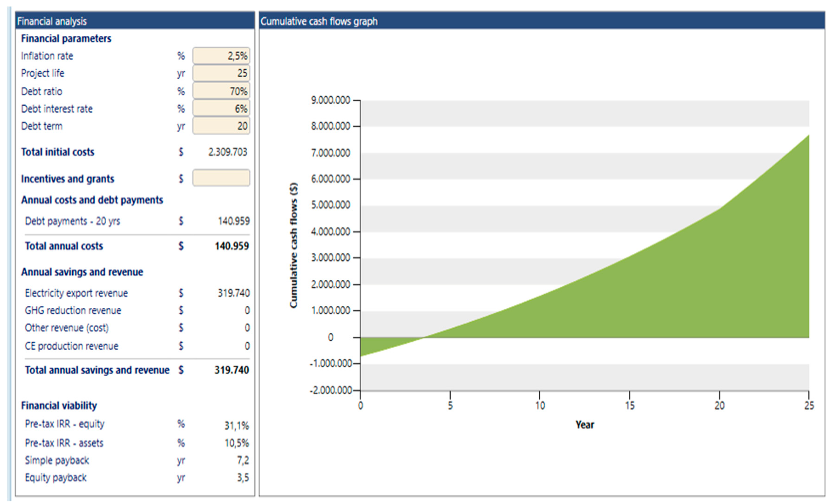The width and height of the screenshot is (829, 504).
Task: Click the Inflation rate input field
Action: click(221, 56)
